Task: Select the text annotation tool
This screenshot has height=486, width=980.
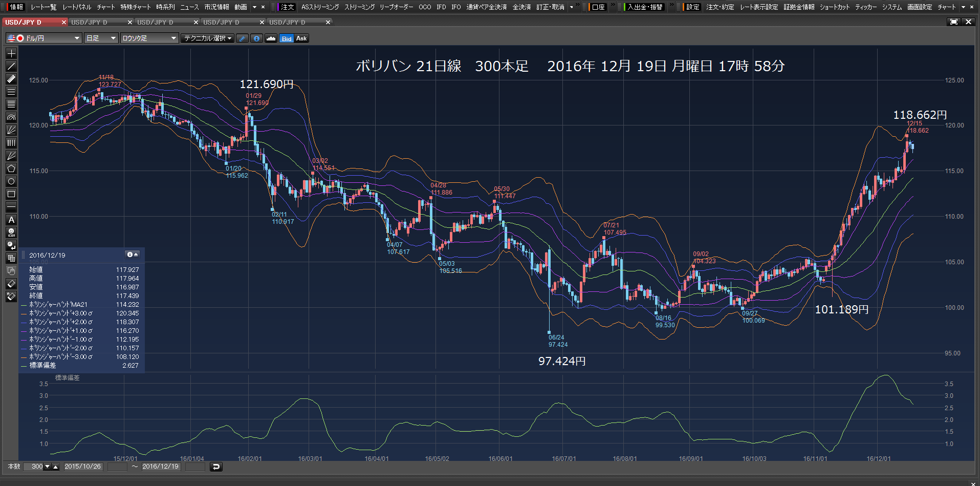Action: 11,220
